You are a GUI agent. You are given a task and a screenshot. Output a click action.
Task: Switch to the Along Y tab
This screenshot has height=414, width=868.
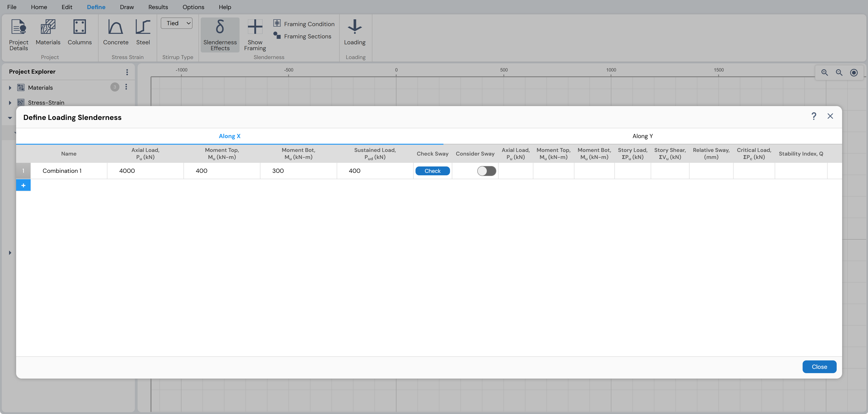click(643, 136)
